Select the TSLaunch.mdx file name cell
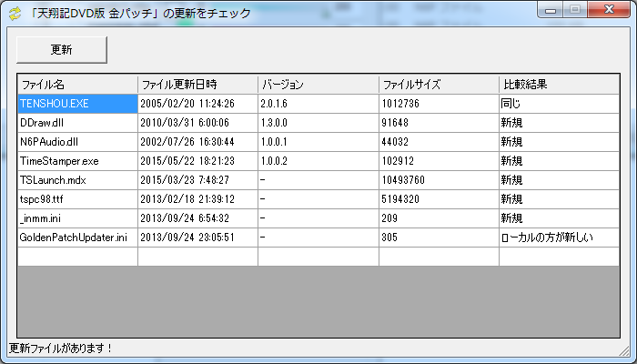This screenshot has height=364, width=637. point(77,180)
